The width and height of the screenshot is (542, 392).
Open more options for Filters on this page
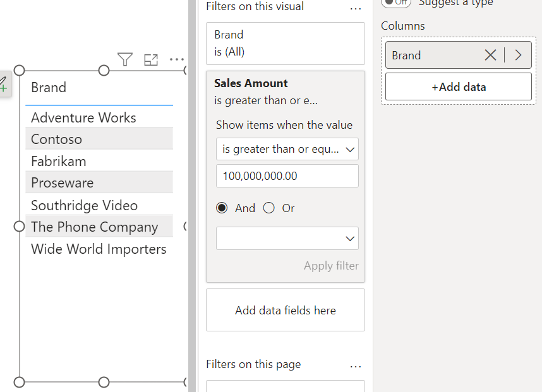click(356, 366)
